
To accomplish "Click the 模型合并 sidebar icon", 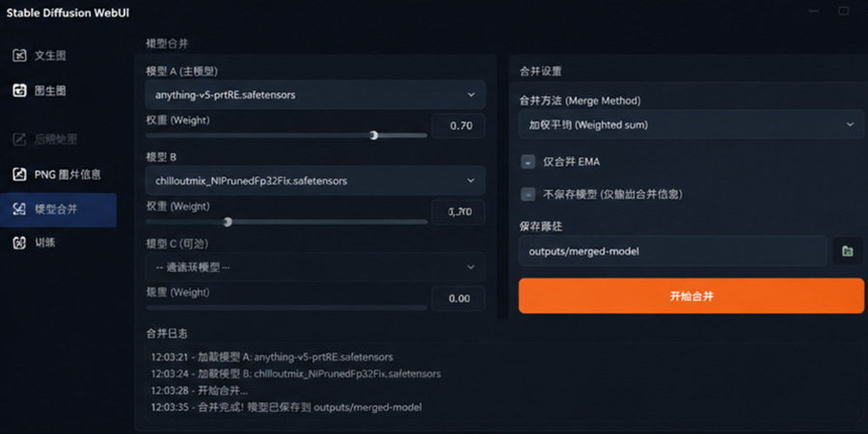I will pos(20,208).
